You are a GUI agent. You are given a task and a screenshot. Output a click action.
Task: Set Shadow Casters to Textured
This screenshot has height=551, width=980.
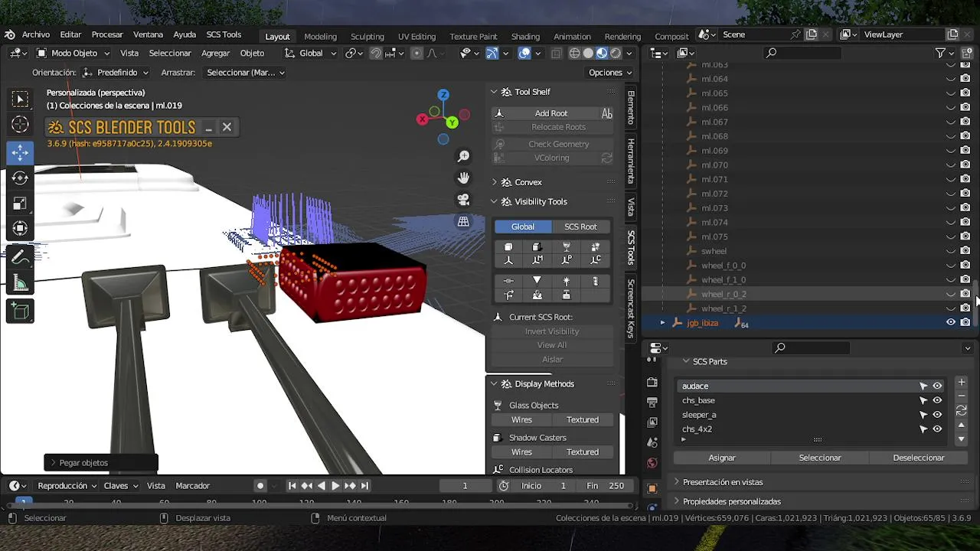583,452
